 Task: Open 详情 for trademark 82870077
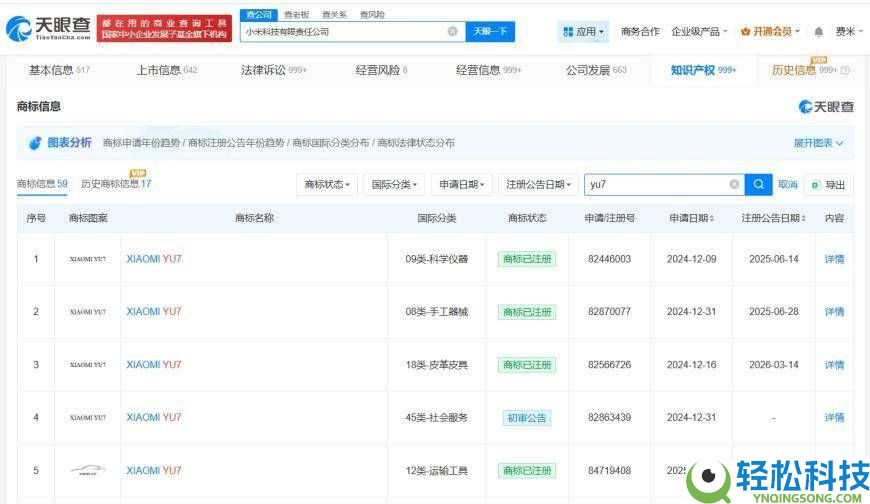(834, 312)
